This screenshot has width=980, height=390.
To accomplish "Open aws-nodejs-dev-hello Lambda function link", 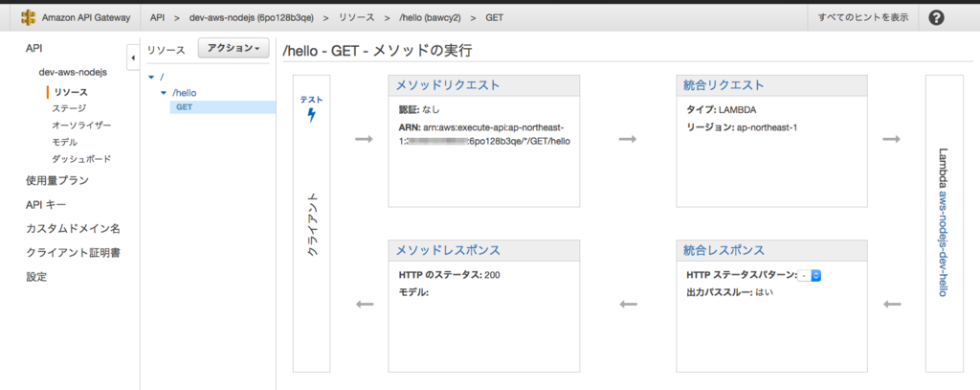I will 943,243.
